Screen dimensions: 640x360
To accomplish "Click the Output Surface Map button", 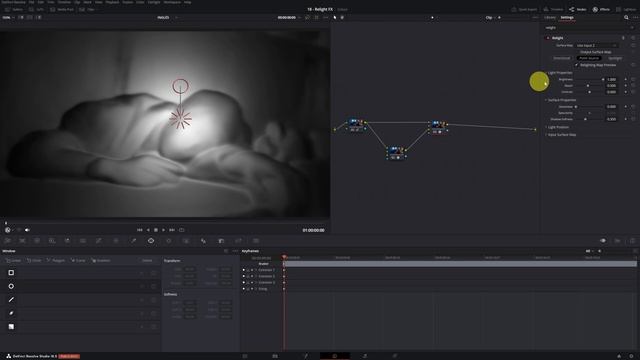I will [x=596, y=52].
